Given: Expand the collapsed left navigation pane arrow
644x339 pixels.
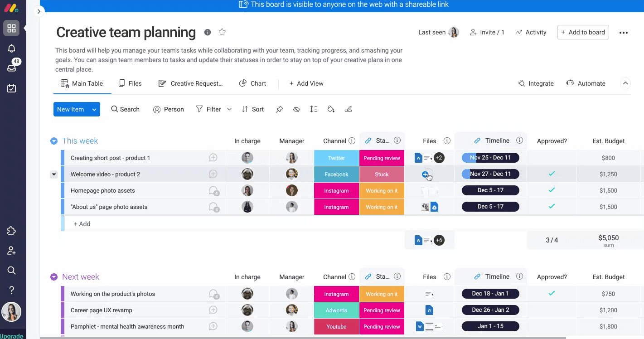Looking at the screenshot, I should tap(39, 11).
